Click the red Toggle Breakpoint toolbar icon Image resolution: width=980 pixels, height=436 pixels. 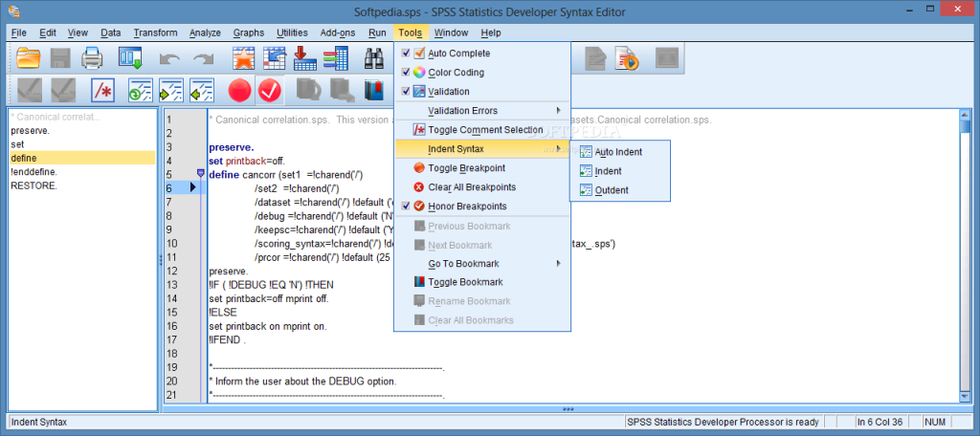tap(239, 91)
